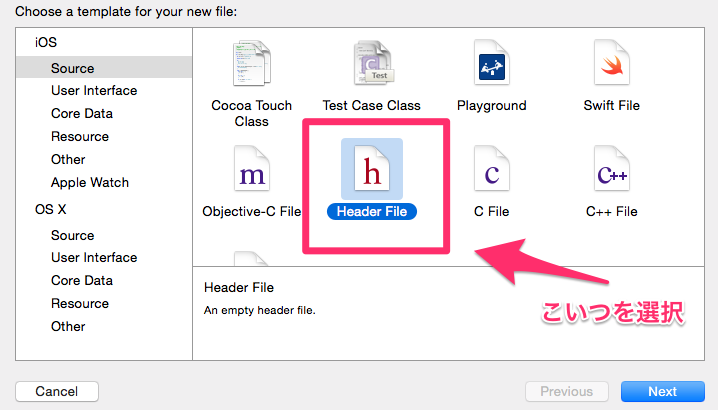Open Core Data under iOS
Image resolution: width=718 pixels, height=410 pixels.
click(82, 114)
